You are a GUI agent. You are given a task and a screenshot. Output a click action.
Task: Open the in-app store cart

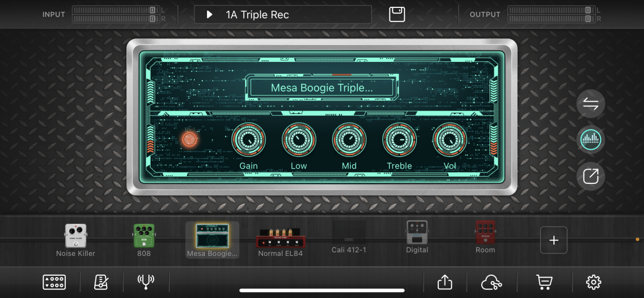543,282
